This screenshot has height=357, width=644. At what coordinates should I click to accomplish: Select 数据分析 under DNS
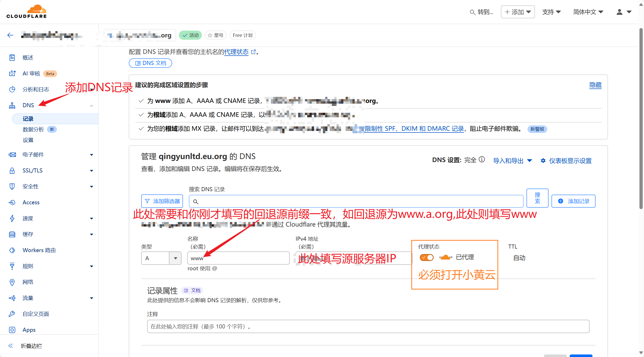pos(33,129)
